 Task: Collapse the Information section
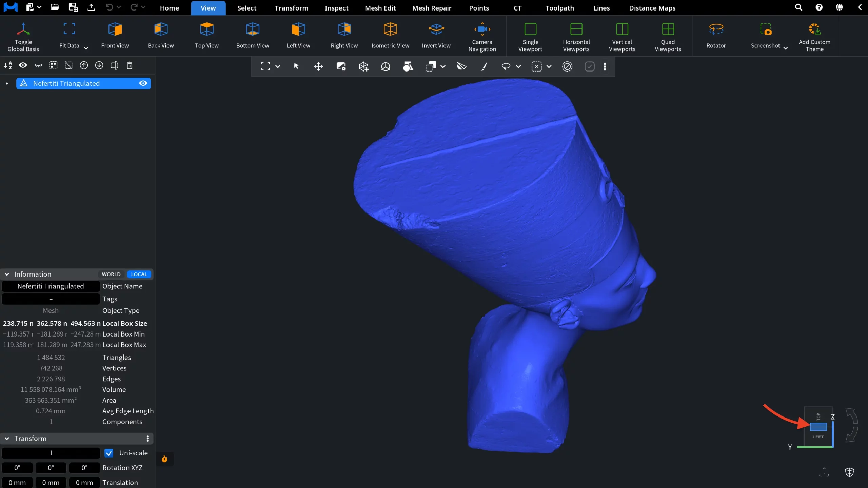click(7, 274)
